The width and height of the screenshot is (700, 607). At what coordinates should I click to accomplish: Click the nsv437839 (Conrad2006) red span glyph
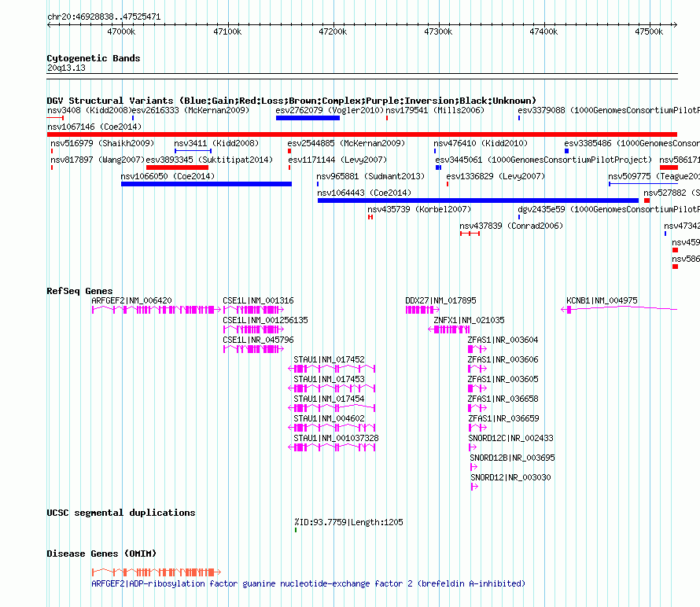coord(470,234)
